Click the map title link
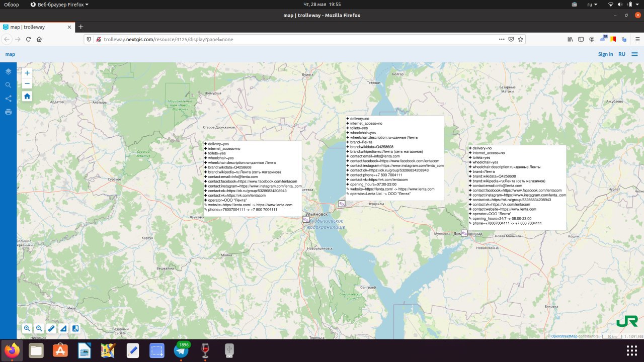 pyautogui.click(x=10, y=54)
